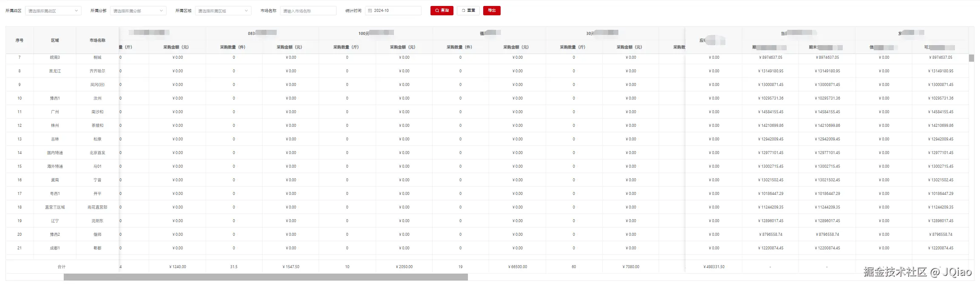This screenshot has width=980, height=286.
Task: Select the region cell 株洲
Action: tap(55, 126)
